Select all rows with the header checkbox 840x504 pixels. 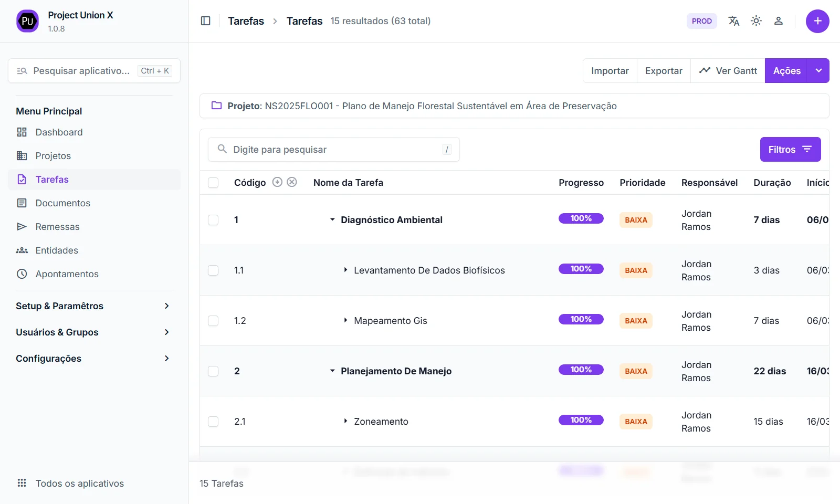pyautogui.click(x=213, y=183)
